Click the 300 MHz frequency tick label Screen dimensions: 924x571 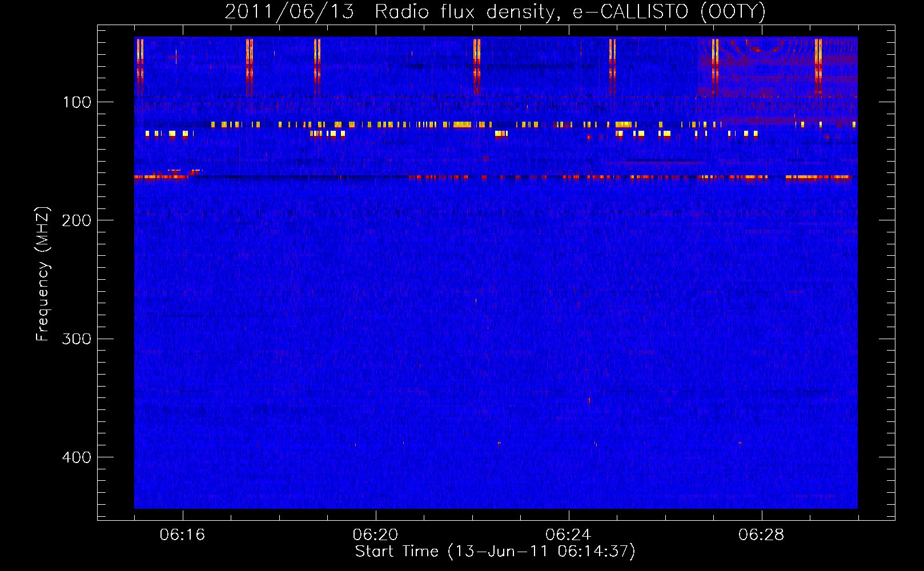77,339
